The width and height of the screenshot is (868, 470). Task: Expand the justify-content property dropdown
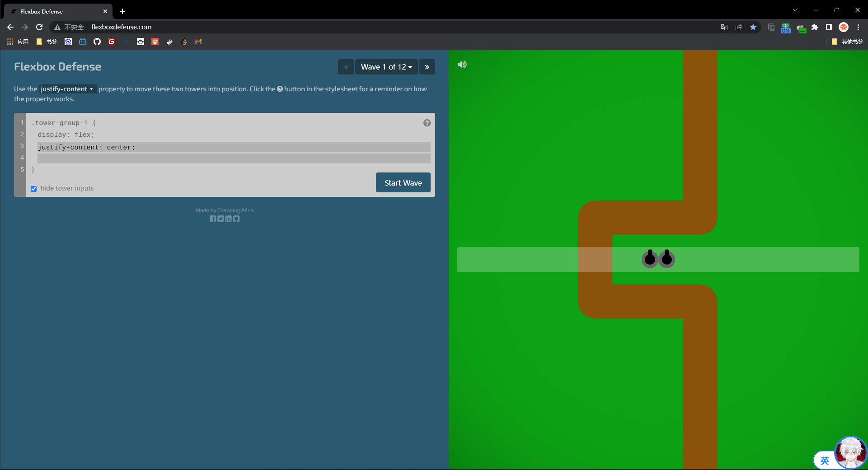click(67, 89)
